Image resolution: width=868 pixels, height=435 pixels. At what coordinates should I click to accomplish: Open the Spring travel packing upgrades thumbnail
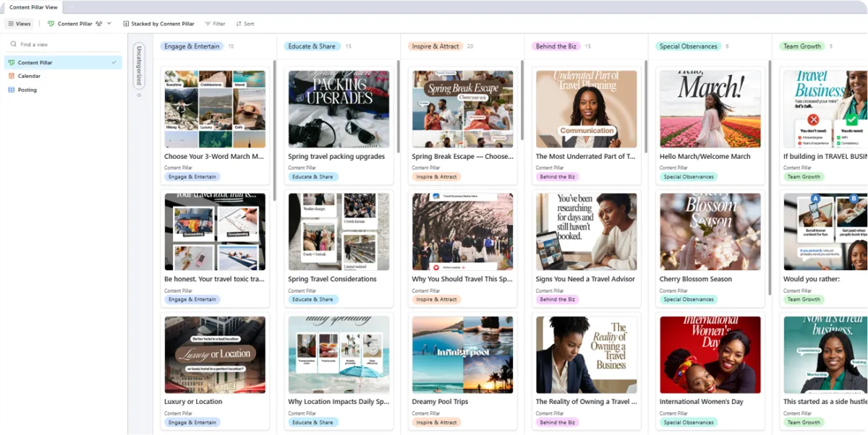point(339,109)
